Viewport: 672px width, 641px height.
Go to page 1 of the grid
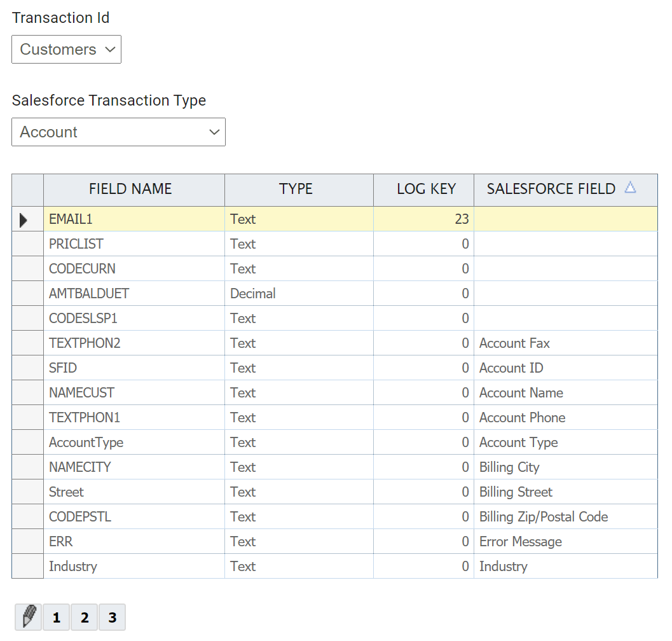pyautogui.click(x=57, y=617)
